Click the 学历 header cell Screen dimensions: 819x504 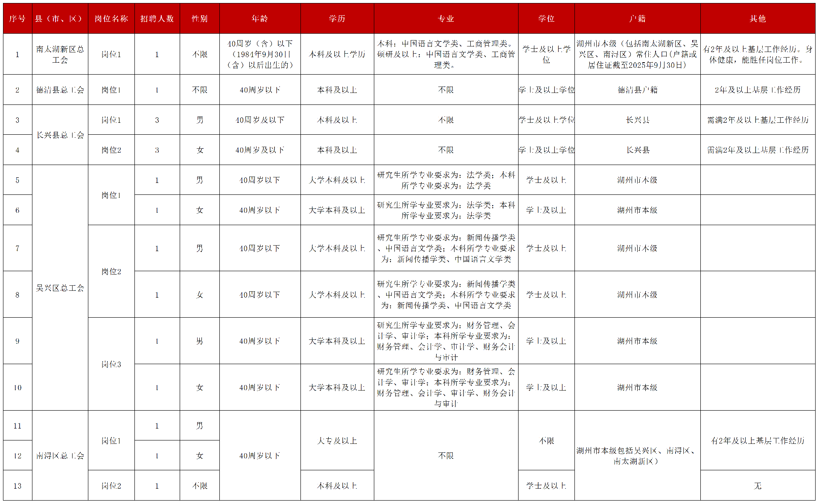tap(337, 18)
